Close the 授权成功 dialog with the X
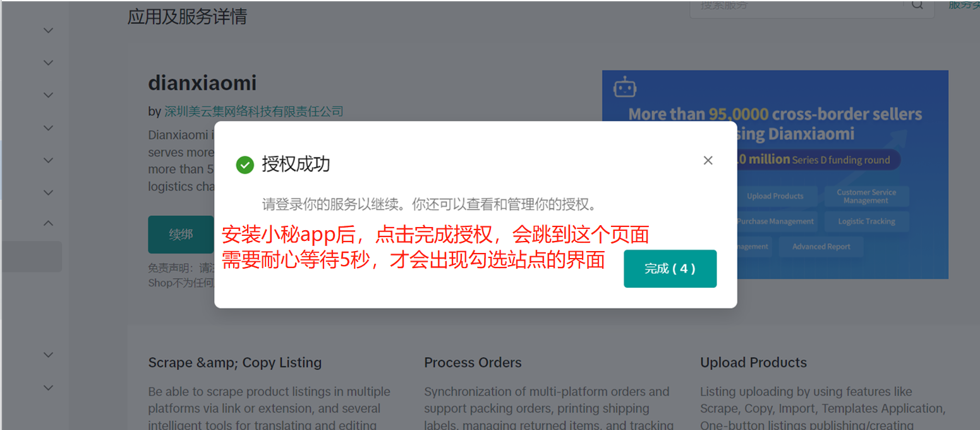The width and height of the screenshot is (980, 430). 708,161
